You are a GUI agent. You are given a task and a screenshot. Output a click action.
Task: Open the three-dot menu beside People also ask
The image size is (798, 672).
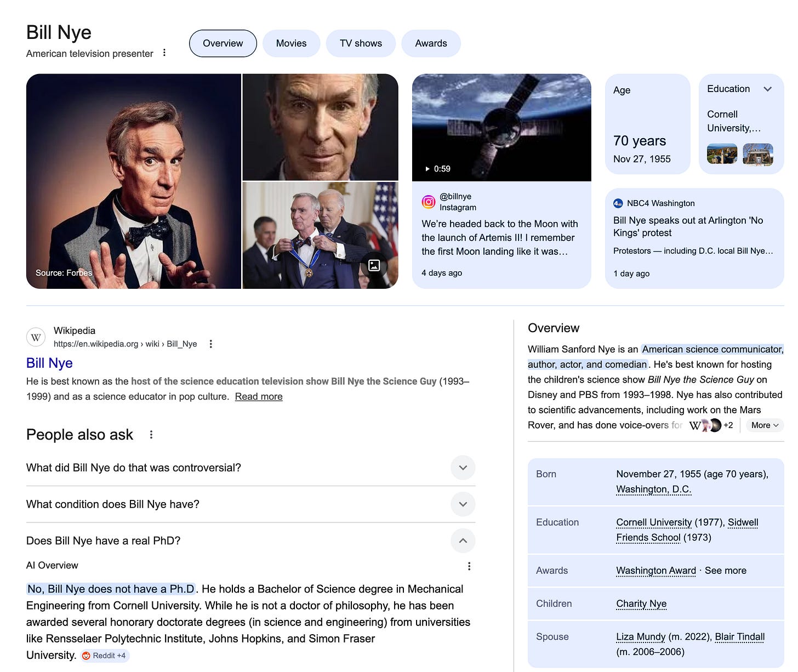(151, 435)
